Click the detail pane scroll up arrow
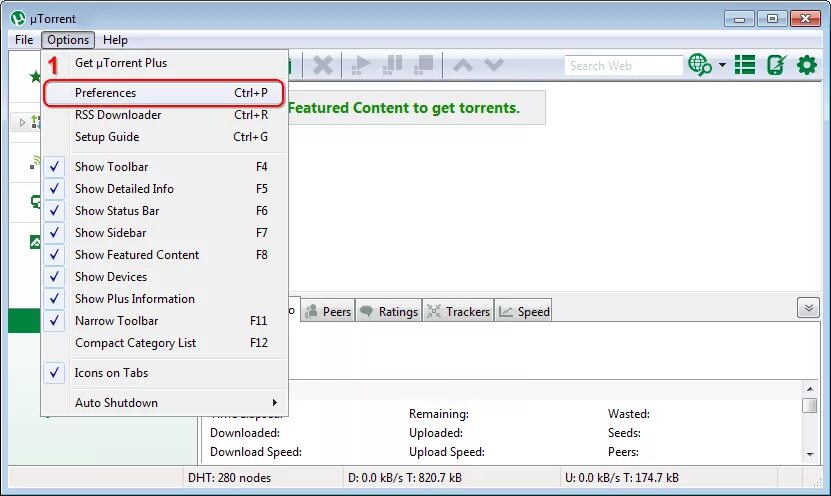Screen dimensions: 831x496 809,388
